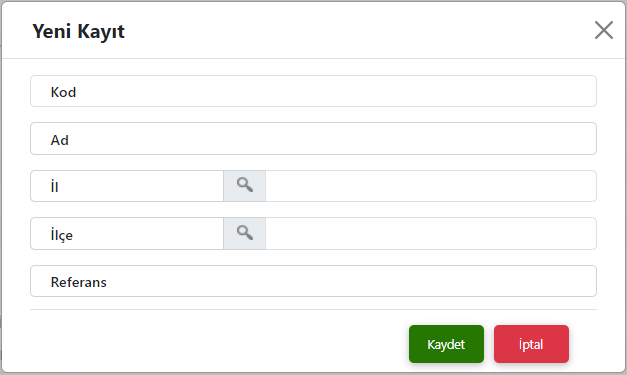The image size is (627, 375).
Task: Place cursor in the Kod placeholder box
Action: click(x=314, y=91)
